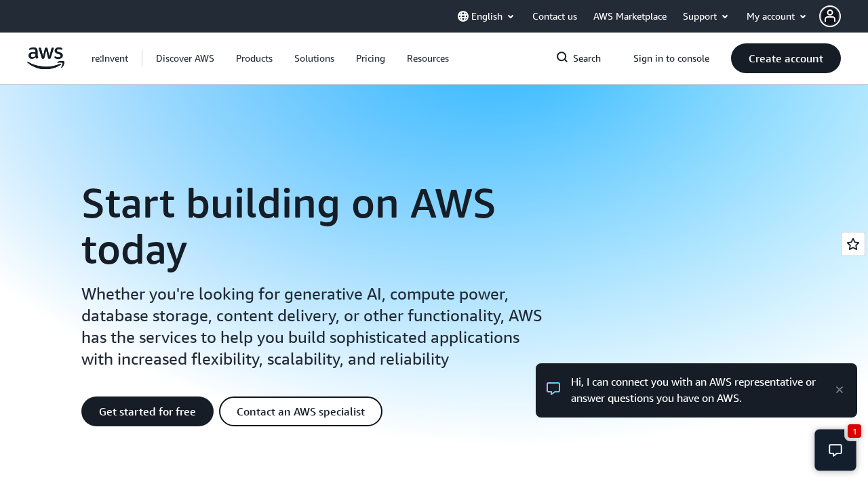The width and height of the screenshot is (868, 488).
Task: Open the chat widget in the corner
Action: (835, 449)
